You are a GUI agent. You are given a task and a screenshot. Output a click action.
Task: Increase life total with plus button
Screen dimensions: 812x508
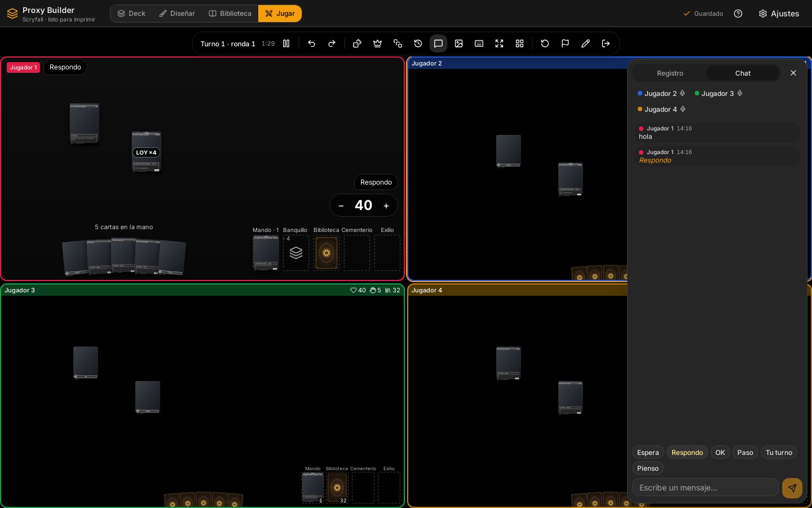pyautogui.click(x=386, y=206)
